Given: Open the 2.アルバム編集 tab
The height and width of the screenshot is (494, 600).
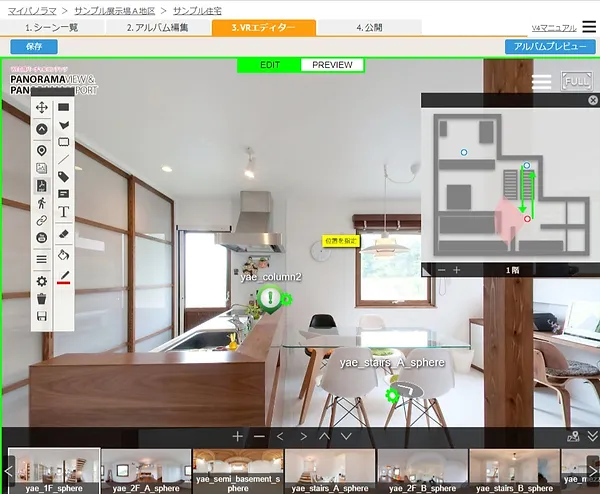Looking at the screenshot, I should pyautogui.click(x=158, y=27).
